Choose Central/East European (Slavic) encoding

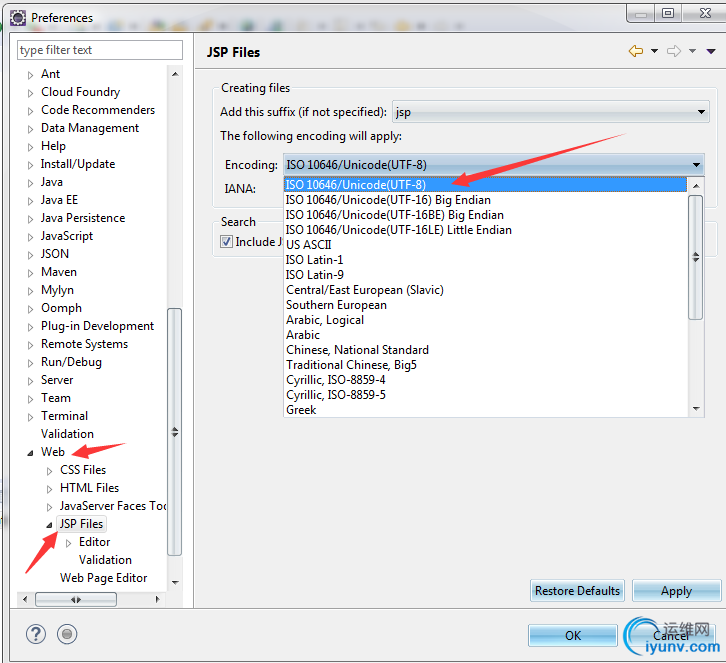(x=485, y=290)
